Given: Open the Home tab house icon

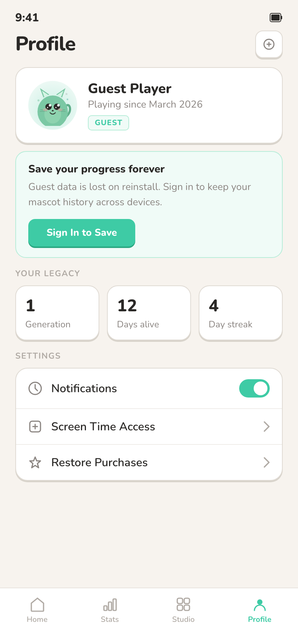Looking at the screenshot, I should (x=37, y=605).
